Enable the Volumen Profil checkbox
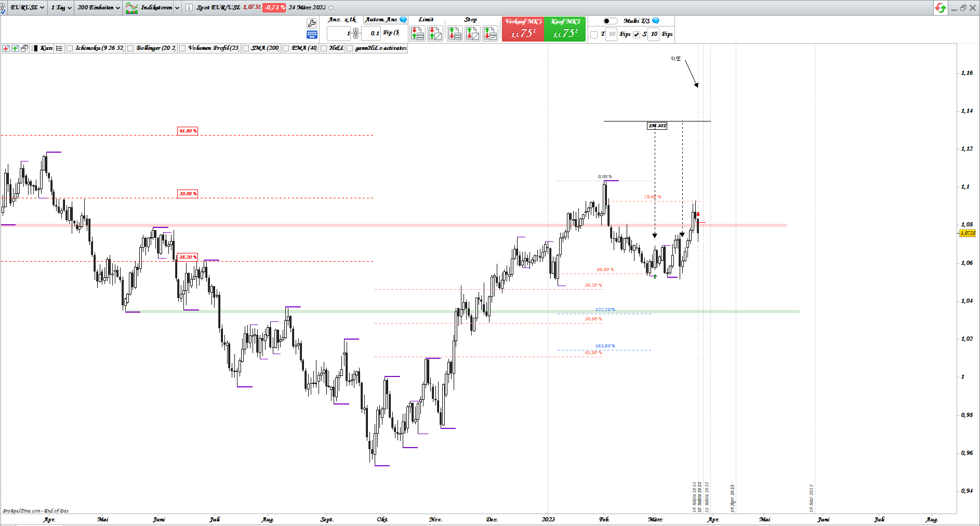The width and height of the screenshot is (980, 526). 182,48
